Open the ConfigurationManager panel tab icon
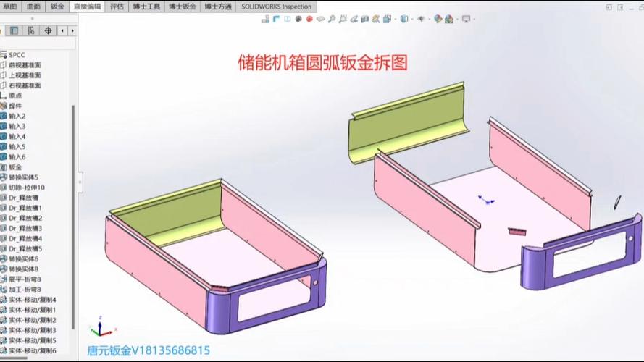Screen dimensions: 644x362 pyautogui.click(x=31, y=31)
